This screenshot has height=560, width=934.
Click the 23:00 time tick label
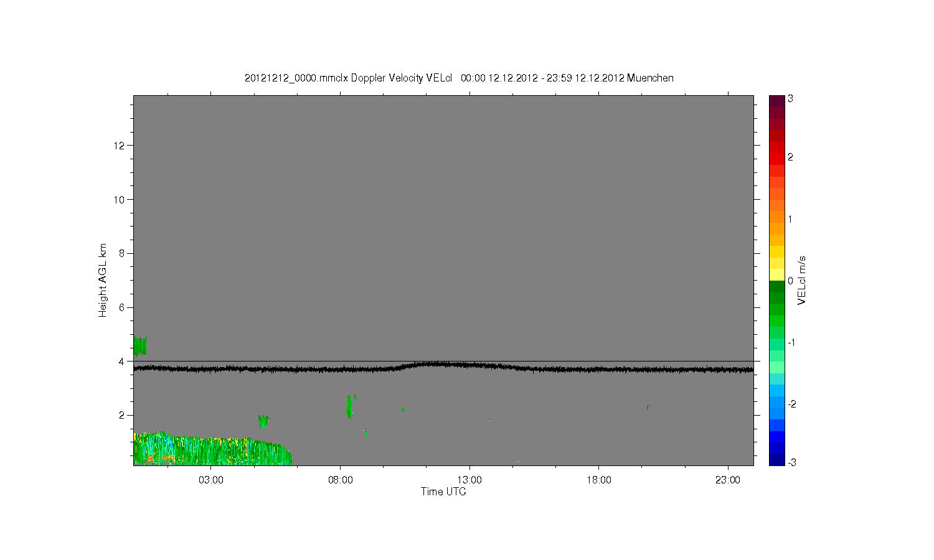point(728,480)
